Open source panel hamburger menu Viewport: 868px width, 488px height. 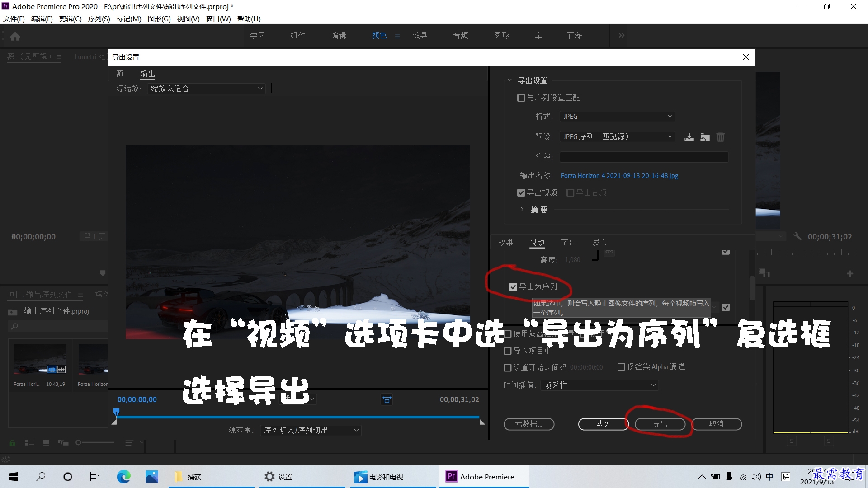point(59,57)
